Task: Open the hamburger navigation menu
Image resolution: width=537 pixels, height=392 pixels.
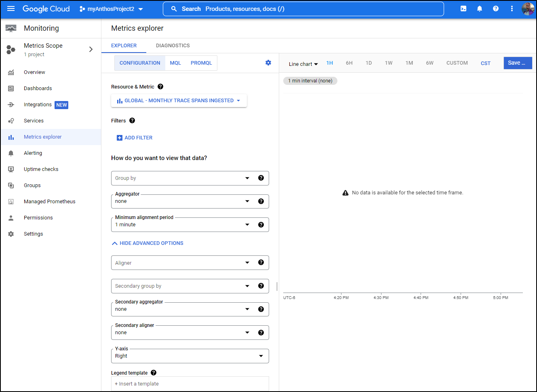Action: pos(11,8)
